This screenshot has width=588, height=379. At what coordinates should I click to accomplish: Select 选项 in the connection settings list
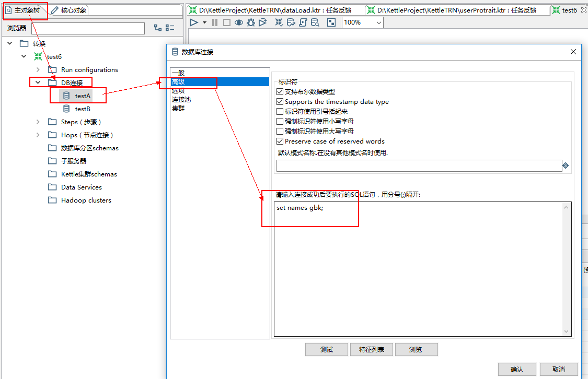coord(220,91)
